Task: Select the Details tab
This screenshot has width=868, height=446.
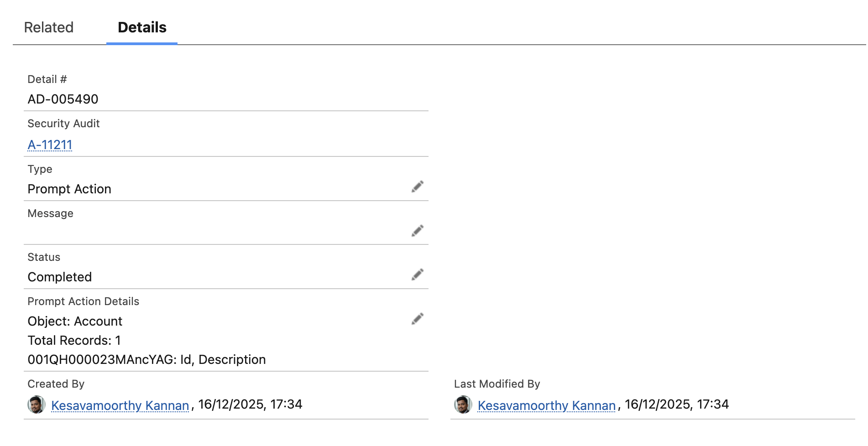Action: 142,27
